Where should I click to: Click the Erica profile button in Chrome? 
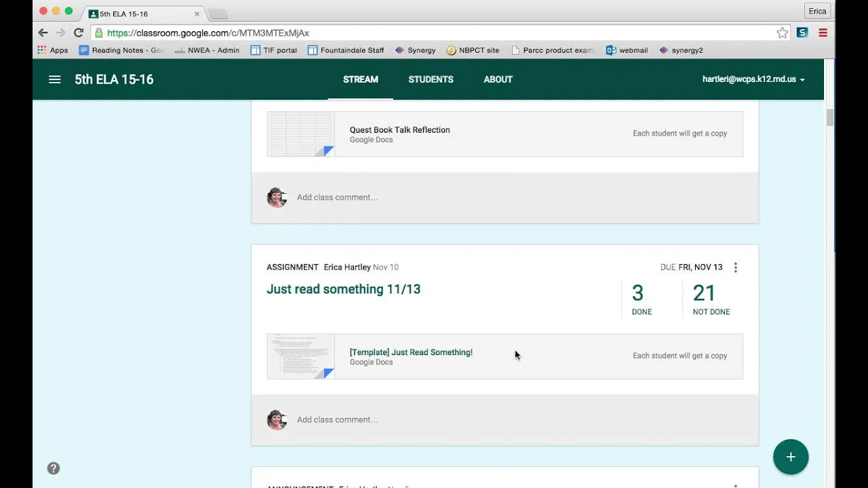tap(817, 11)
